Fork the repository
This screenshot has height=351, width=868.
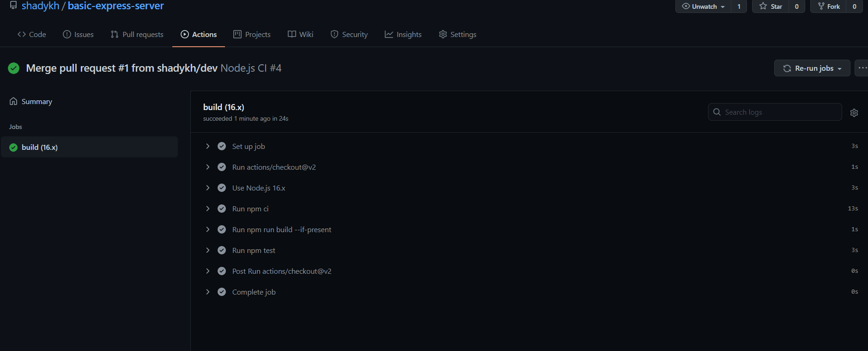(829, 6)
